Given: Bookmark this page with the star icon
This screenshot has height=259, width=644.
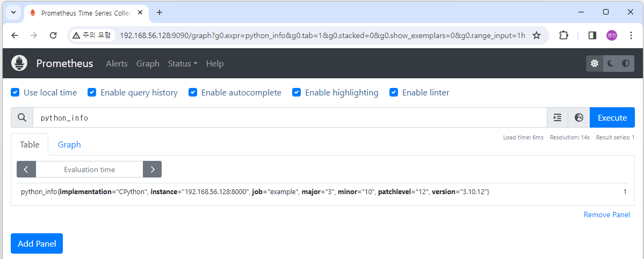Looking at the screenshot, I should (x=537, y=35).
